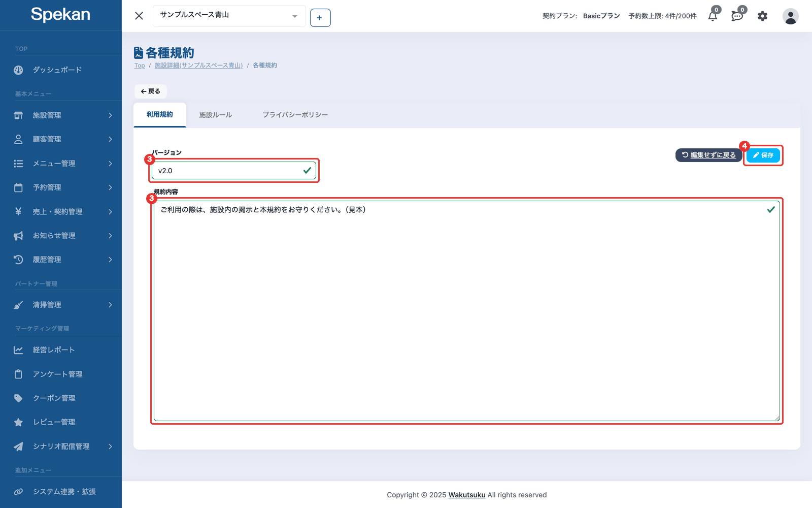Image resolution: width=812 pixels, height=508 pixels.
Task: Click the Spekan logo
Action: (60, 15)
